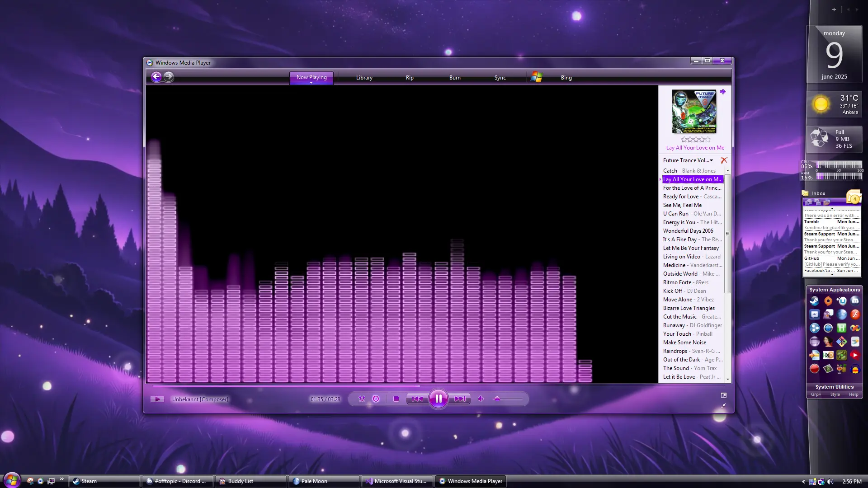
Task: Click the Windows logo online stores icon
Action: (536, 77)
